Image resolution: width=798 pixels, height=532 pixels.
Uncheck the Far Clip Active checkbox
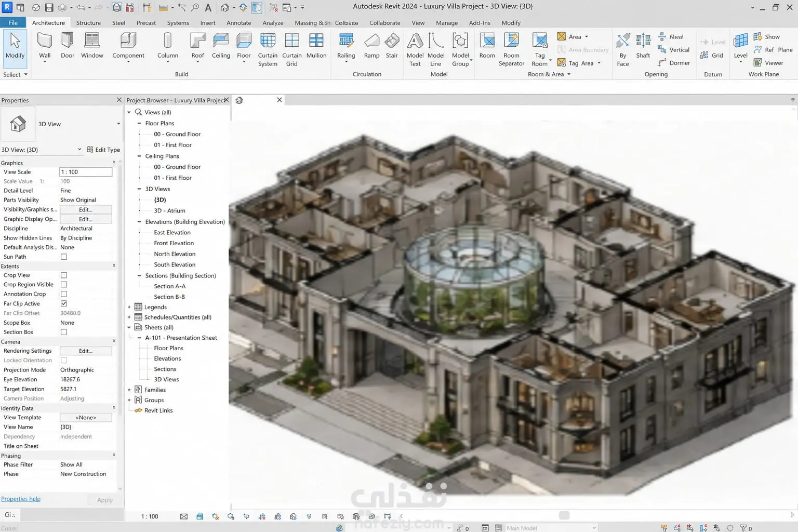pyautogui.click(x=64, y=303)
